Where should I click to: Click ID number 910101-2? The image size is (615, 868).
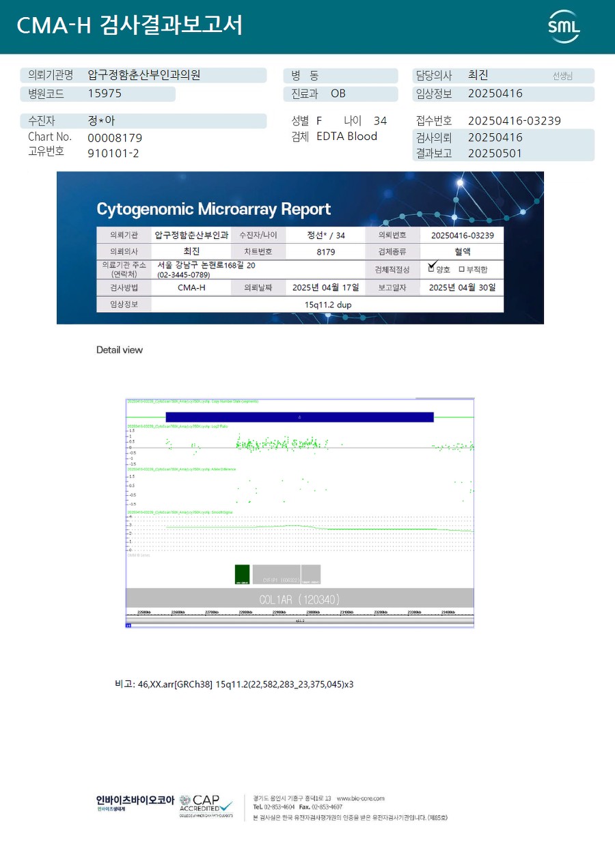click(113, 153)
